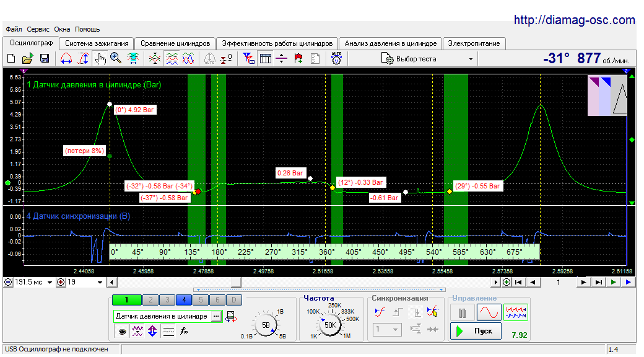Select channel 4 button
This screenshot has width=644, height=357.
(184, 300)
